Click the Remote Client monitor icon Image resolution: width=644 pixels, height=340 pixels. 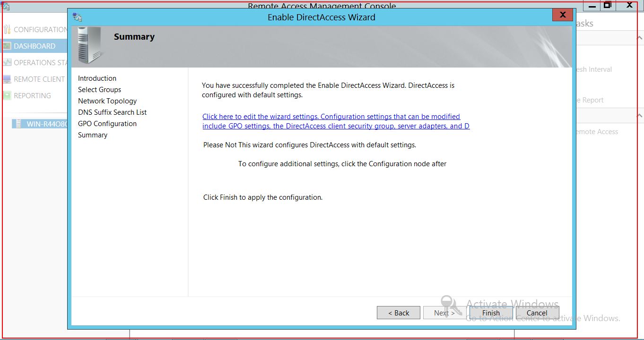click(x=7, y=79)
